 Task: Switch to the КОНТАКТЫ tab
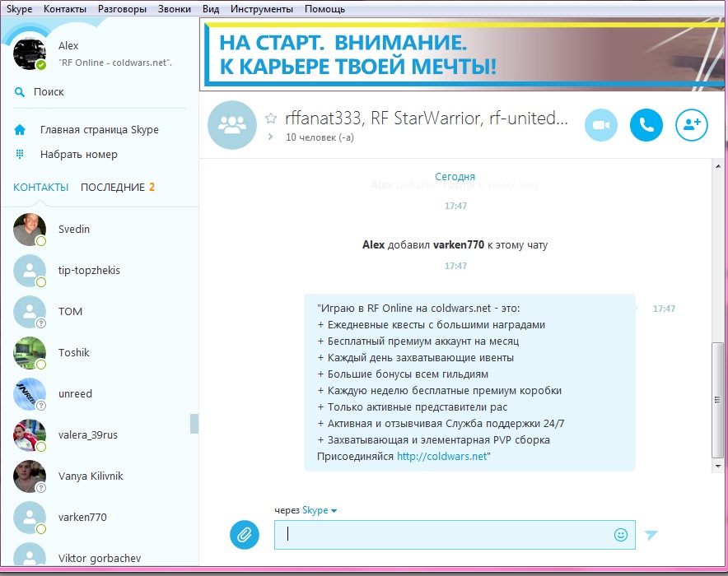click(41, 188)
